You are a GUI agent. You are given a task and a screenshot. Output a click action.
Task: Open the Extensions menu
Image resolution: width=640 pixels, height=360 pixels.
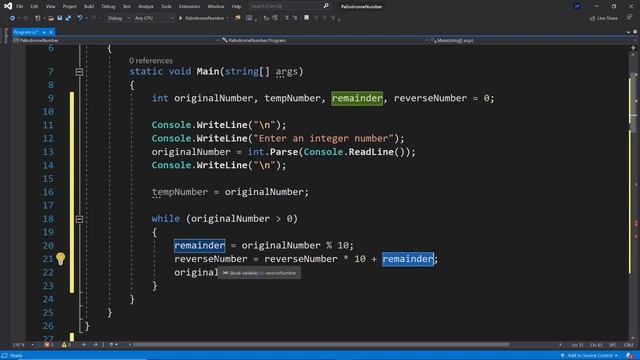coord(189,7)
